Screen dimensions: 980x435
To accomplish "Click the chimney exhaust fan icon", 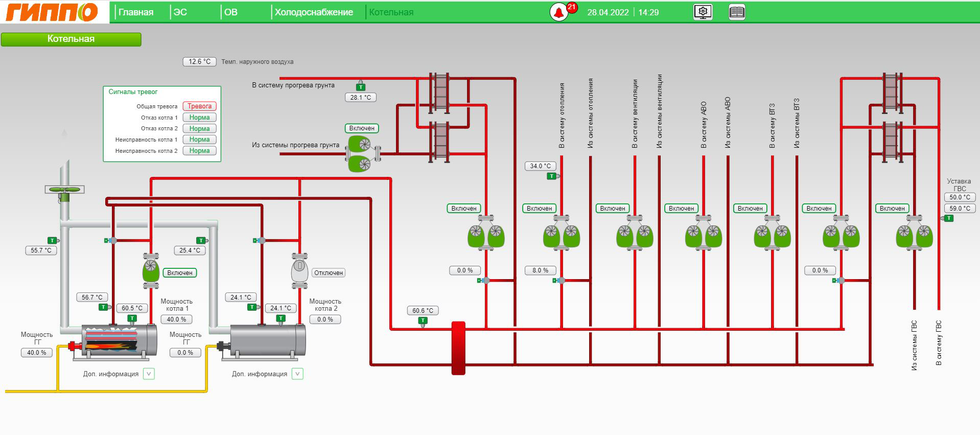I will pyautogui.click(x=64, y=190).
